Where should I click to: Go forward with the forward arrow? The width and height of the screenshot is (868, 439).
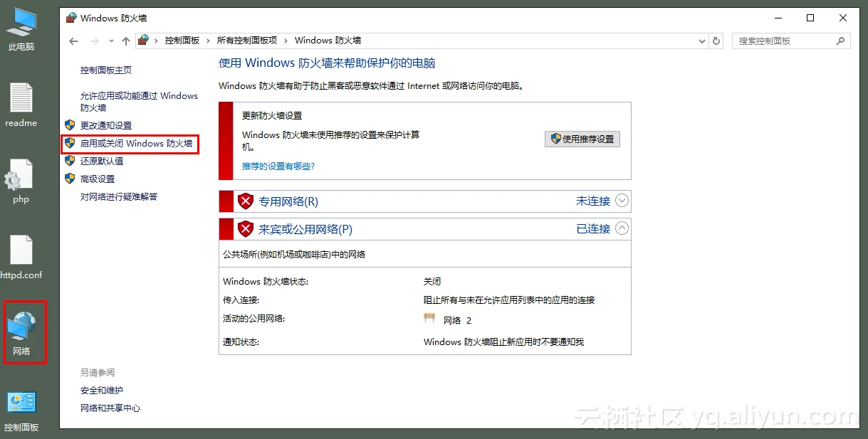click(95, 41)
